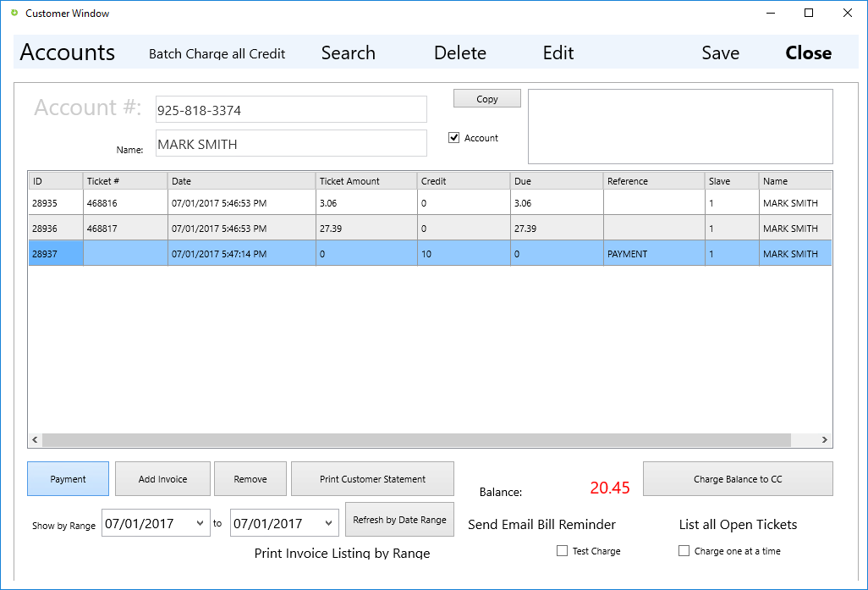Sort by the Ticket # column header
868x590 pixels.
tap(126, 181)
